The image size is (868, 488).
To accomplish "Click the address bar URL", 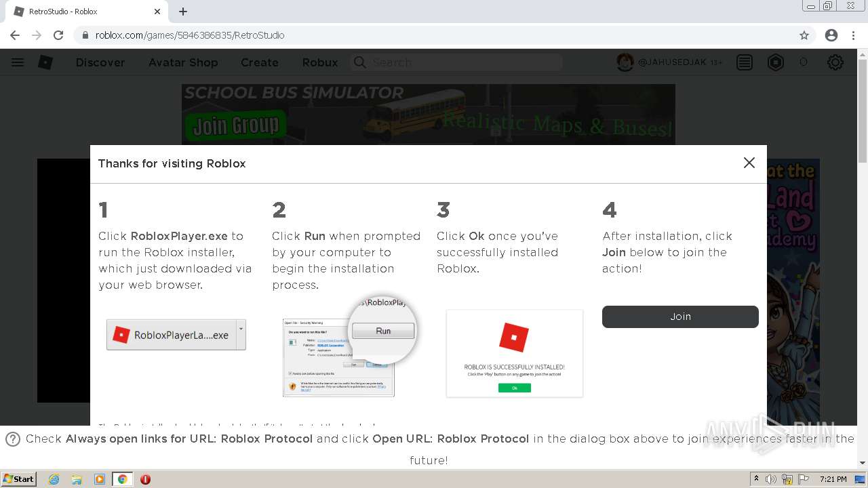I will pos(190,35).
